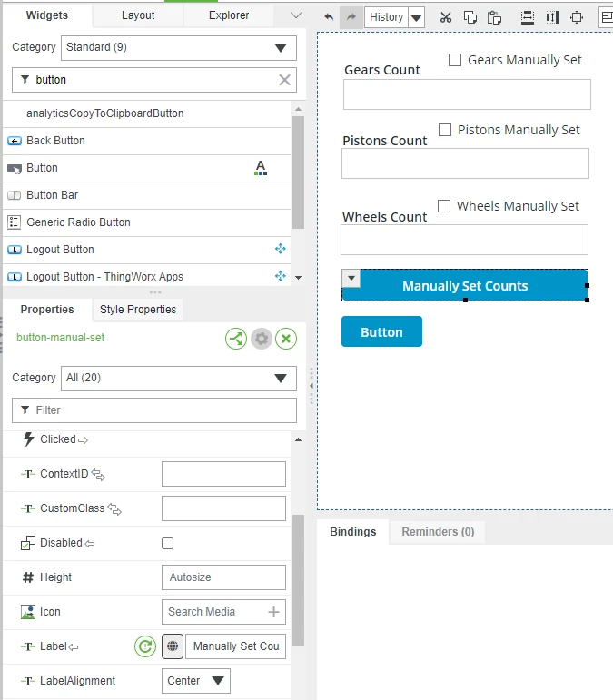
Task: Check the Pistons Manually Set checkbox
Action: click(x=445, y=130)
